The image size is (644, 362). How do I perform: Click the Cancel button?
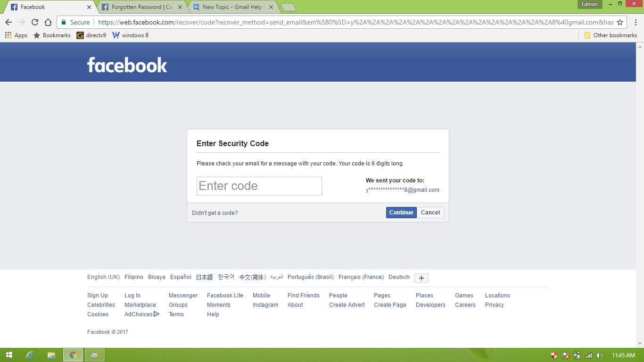430,213
